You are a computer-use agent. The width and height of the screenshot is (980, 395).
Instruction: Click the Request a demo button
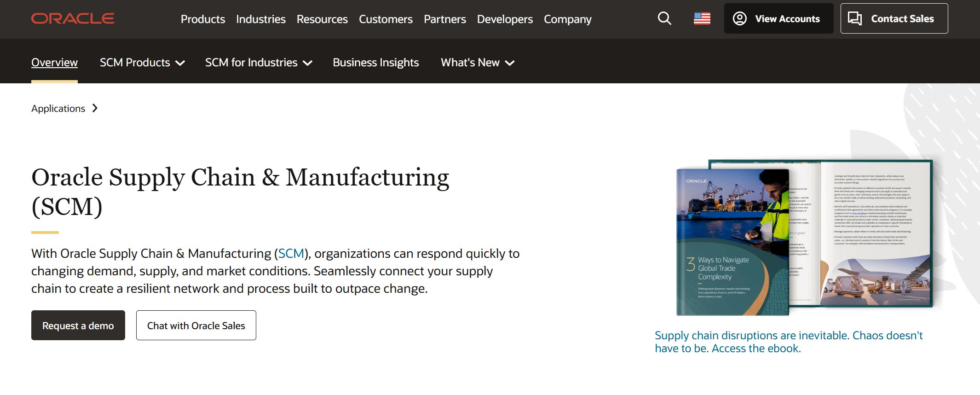point(78,325)
